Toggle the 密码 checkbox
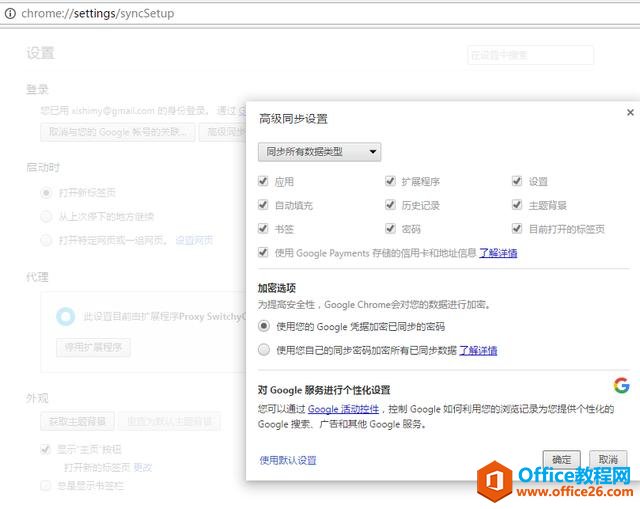Viewport: 640px width, 509px height. [x=390, y=228]
